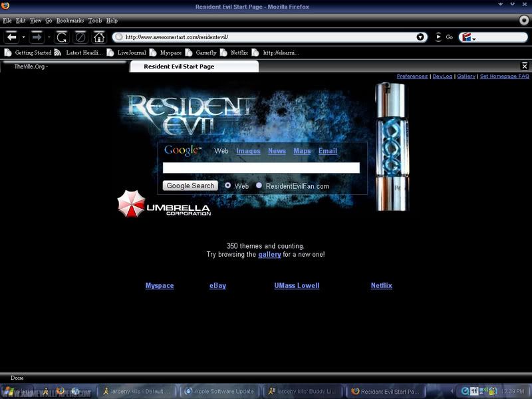
Task: Open the Myspace toolbar bookmark
Action: [x=166, y=53]
